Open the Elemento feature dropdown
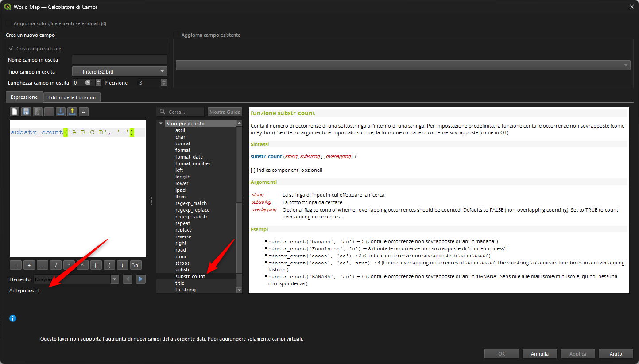This screenshot has width=639, height=364. point(115,279)
